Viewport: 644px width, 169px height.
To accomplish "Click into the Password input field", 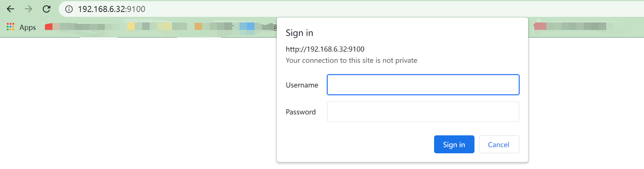I will [423, 112].
